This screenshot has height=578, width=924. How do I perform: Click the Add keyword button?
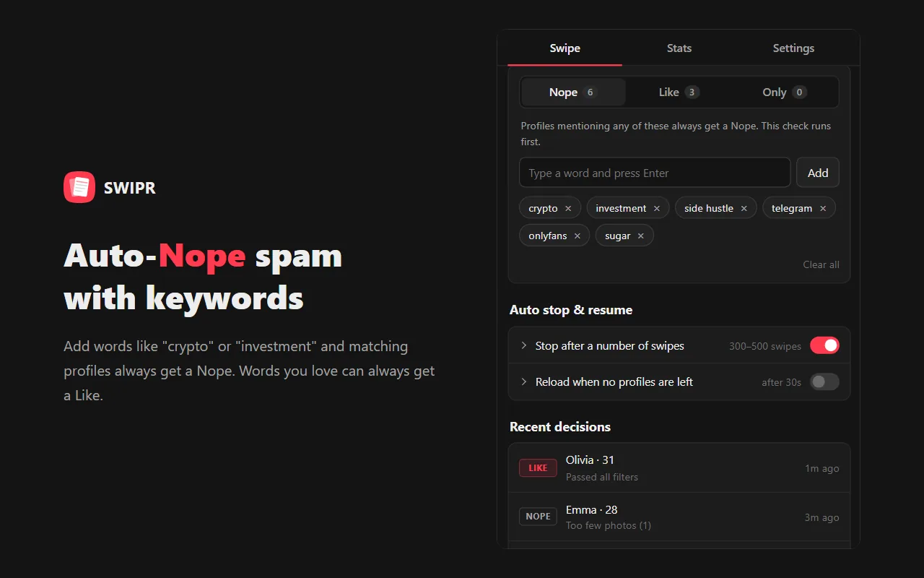click(818, 173)
